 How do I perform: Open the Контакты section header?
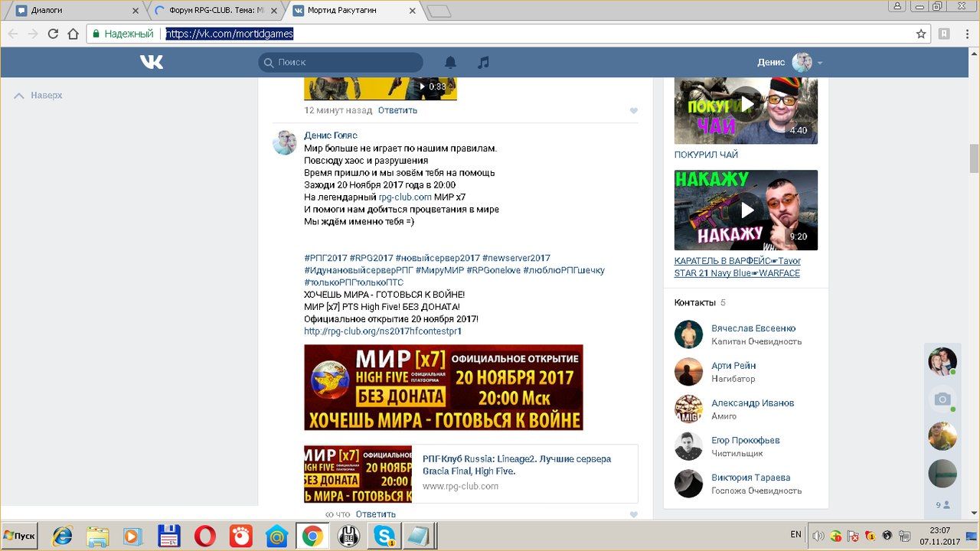pos(700,302)
